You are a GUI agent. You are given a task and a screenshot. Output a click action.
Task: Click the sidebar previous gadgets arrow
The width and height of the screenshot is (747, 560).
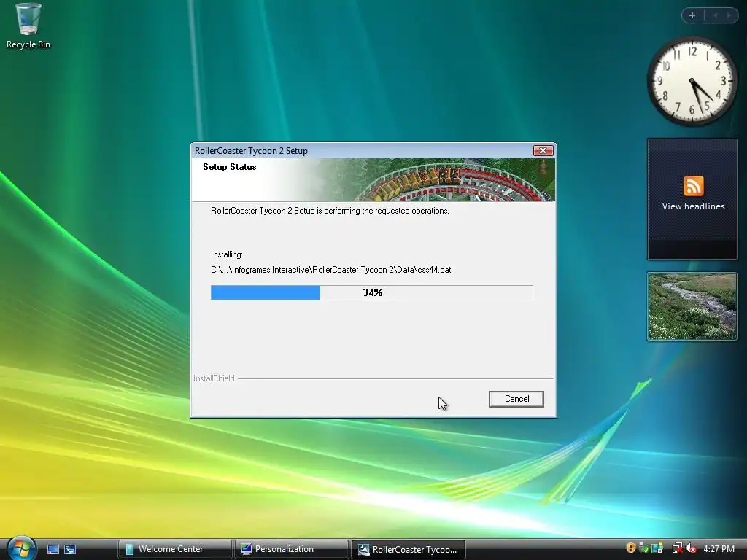(715, 15)
